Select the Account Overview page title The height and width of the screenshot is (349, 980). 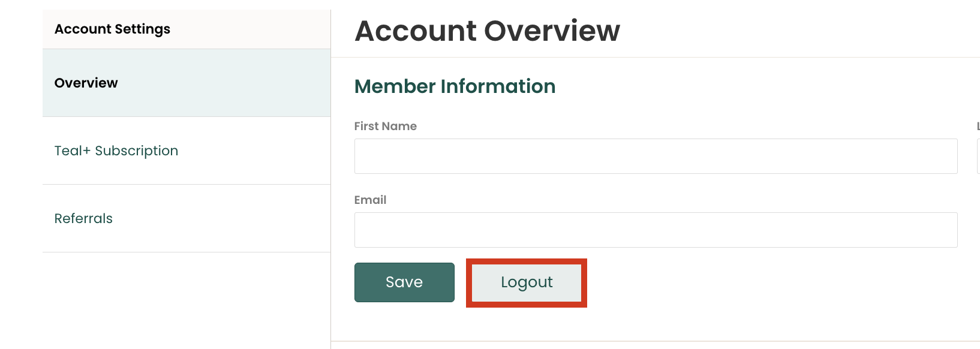coord(487,31)
